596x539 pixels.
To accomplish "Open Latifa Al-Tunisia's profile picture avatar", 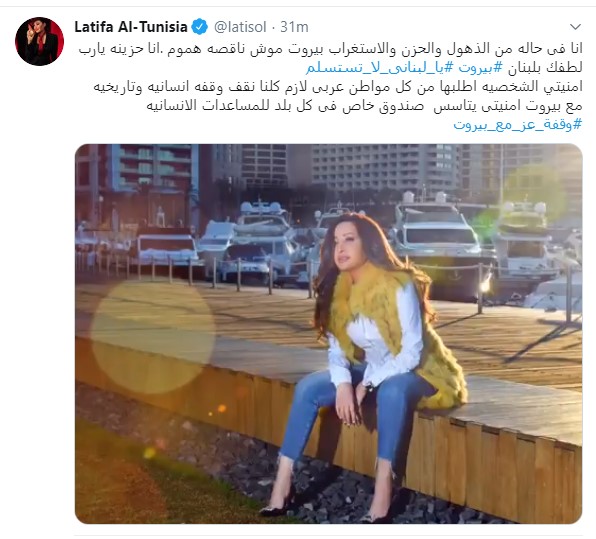I will click(40, 41).
